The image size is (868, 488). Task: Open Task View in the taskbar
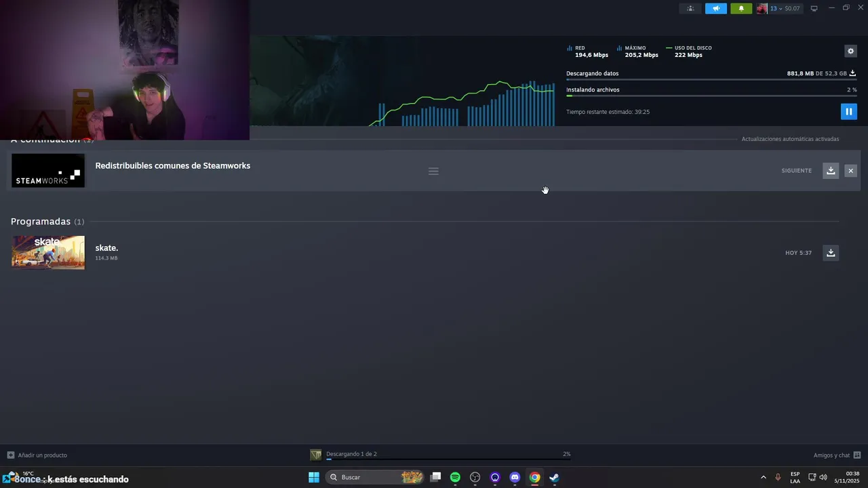[x=435, y=477]
